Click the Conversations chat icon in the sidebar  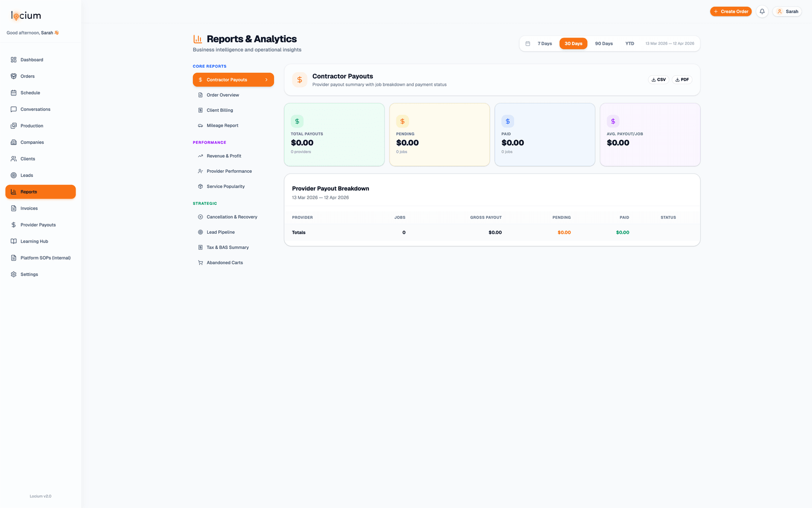coord(14,109)
